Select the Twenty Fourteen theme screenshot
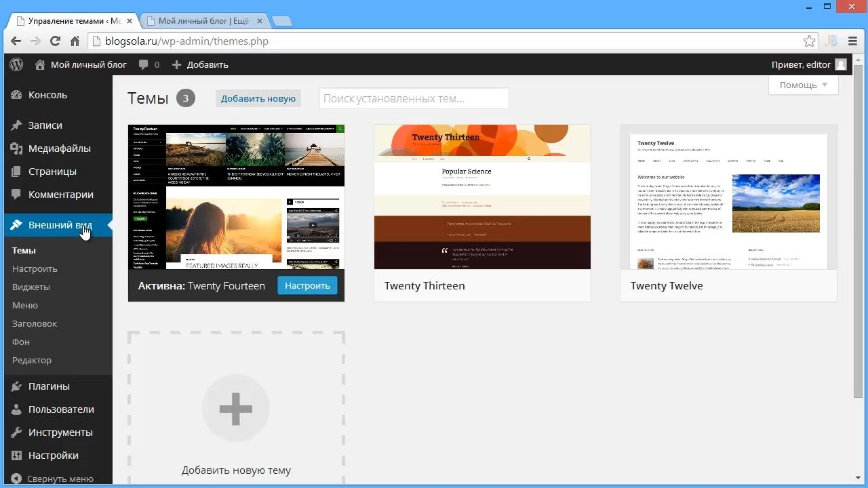This screenshot has height=488, width=868. click(x=236, y=197)
